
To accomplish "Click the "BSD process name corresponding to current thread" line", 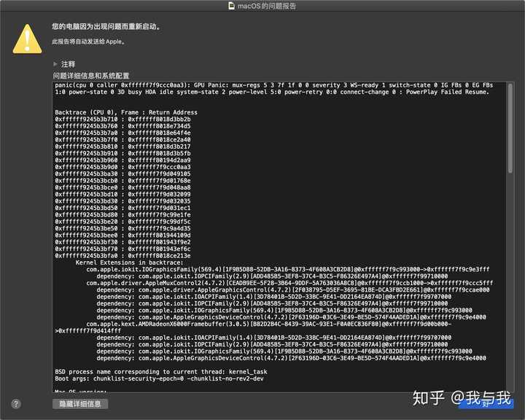I will tap(161, 372).
